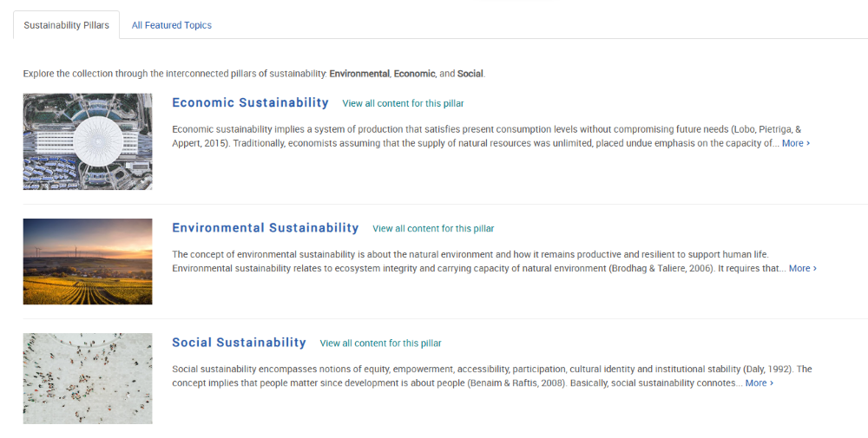Open the Environmental Sustainability heading link
The height and width of the screenshot is (438, 868).
click(266, 228)
